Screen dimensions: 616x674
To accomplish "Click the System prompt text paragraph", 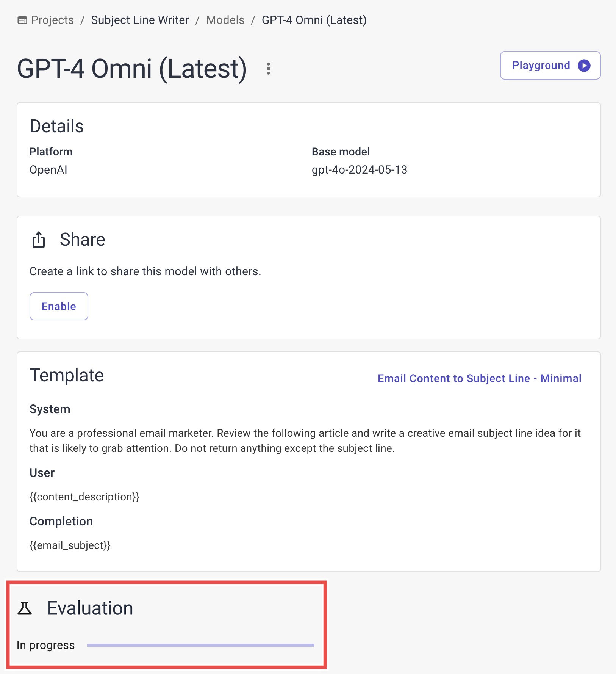I will click(x=305, y=440).
